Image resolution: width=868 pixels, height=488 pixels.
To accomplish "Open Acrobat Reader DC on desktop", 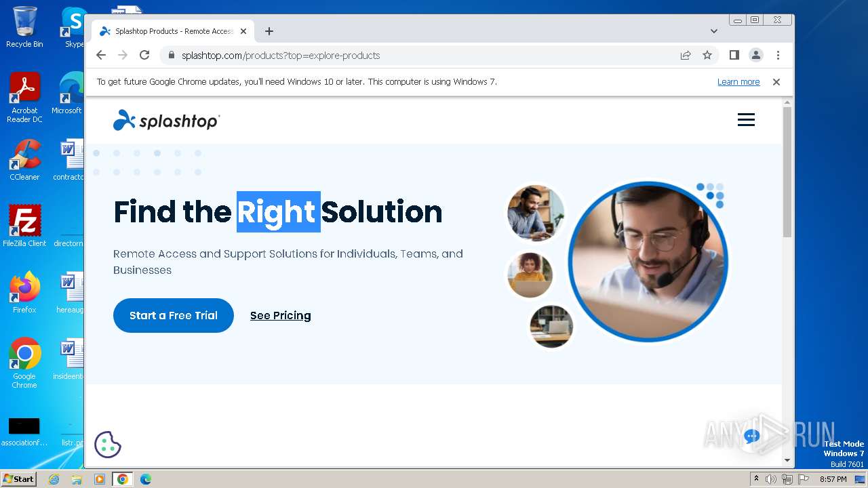I will 24,98.
